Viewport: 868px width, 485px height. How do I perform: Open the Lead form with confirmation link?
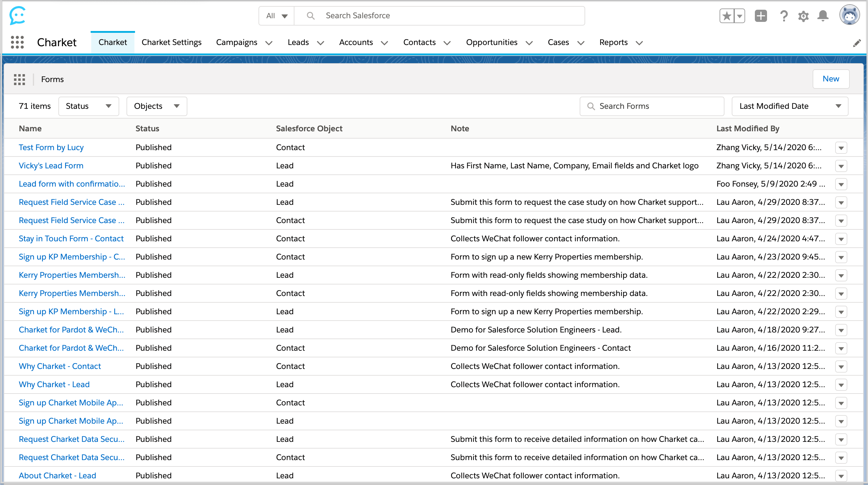click(x=72, y=184)
